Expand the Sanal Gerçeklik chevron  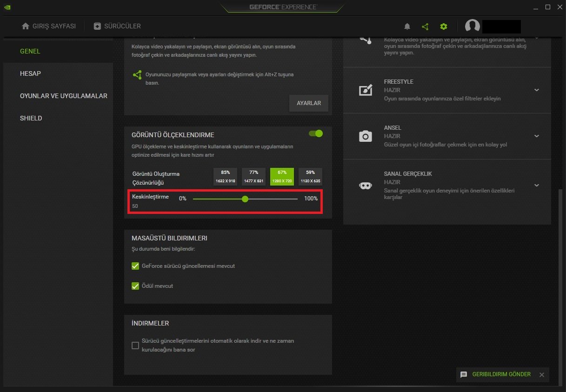click(x=537, y=185)
